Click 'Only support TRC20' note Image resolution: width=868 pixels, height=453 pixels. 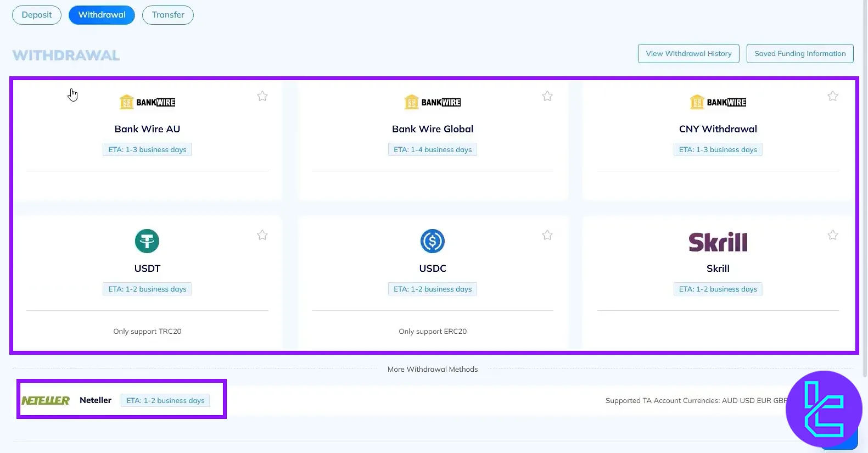(147, 331)
